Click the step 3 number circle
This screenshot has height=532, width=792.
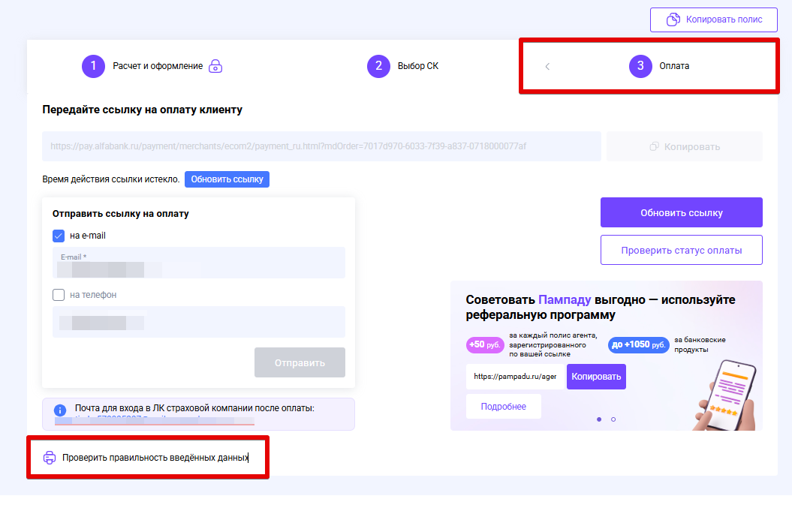(640, 66)
